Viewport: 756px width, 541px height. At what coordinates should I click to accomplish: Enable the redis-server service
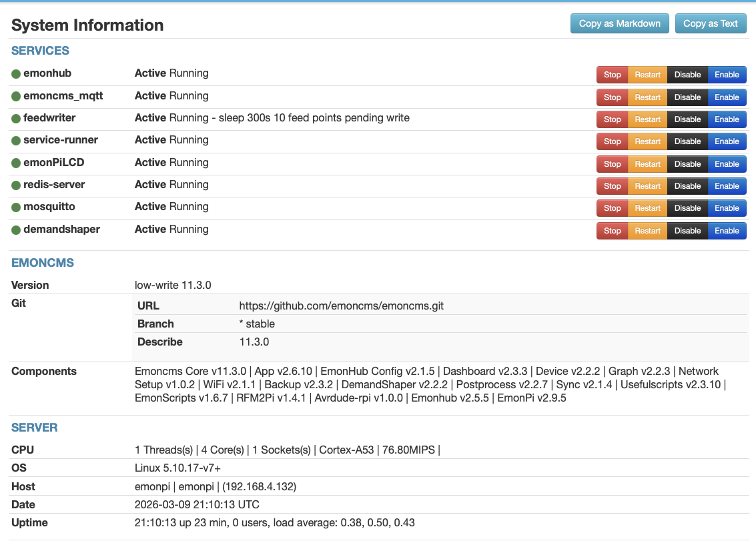pos(727,186)
